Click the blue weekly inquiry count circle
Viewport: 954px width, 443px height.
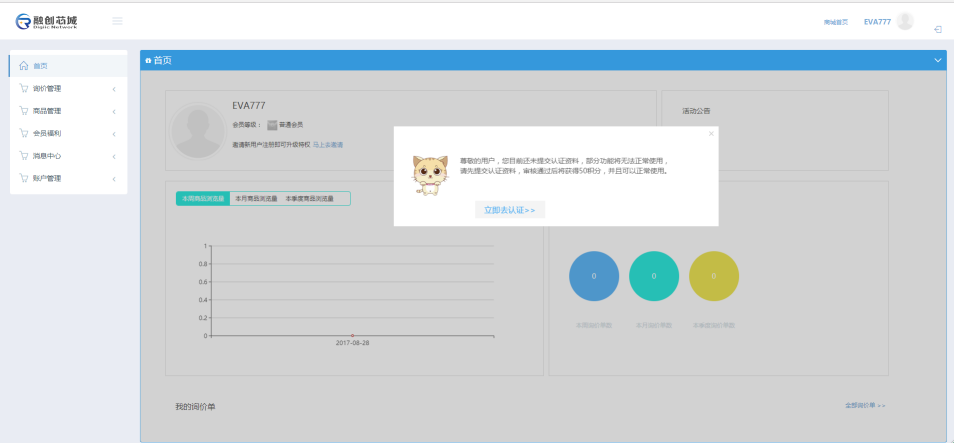[594, 276]
